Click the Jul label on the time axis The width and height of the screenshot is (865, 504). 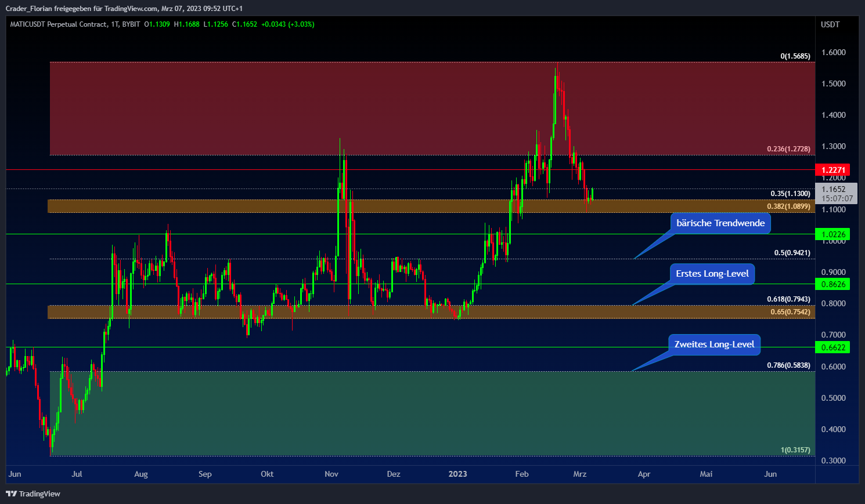[77, 474]
